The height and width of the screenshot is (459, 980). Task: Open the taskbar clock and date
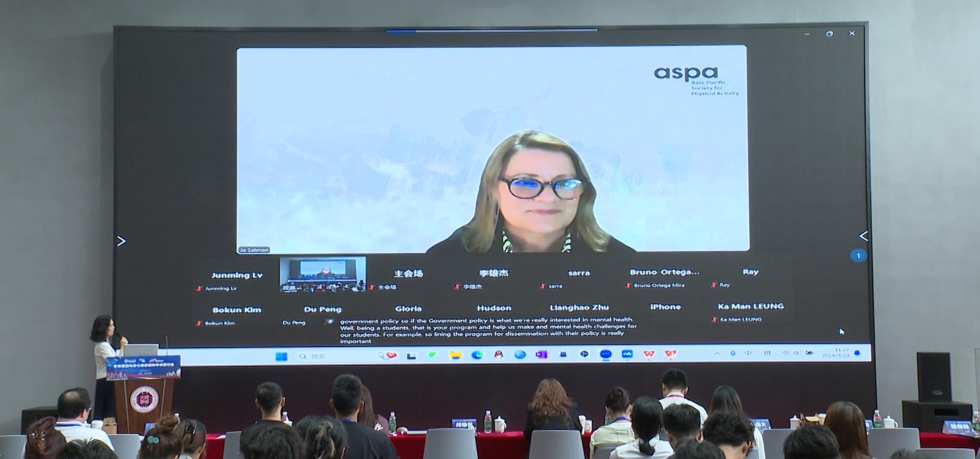836,353
